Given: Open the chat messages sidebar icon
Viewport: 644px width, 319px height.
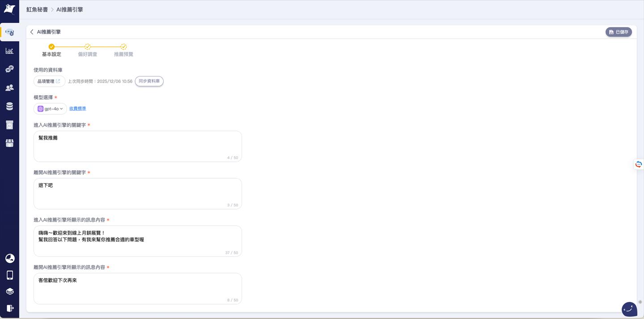Looking at the screenshot, I should pyautogui.click(x=9, y=69).
